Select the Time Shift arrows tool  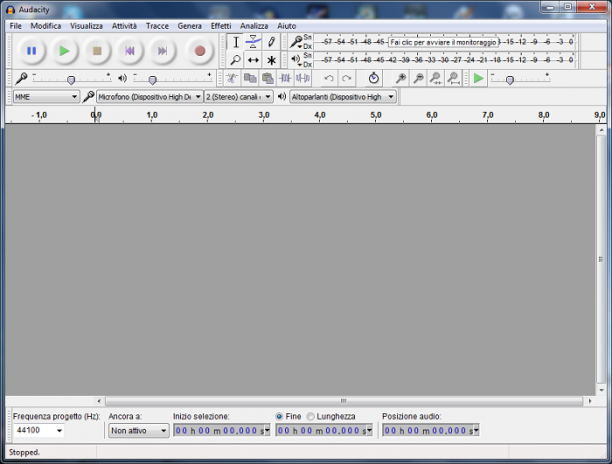[x=253, y=60]
